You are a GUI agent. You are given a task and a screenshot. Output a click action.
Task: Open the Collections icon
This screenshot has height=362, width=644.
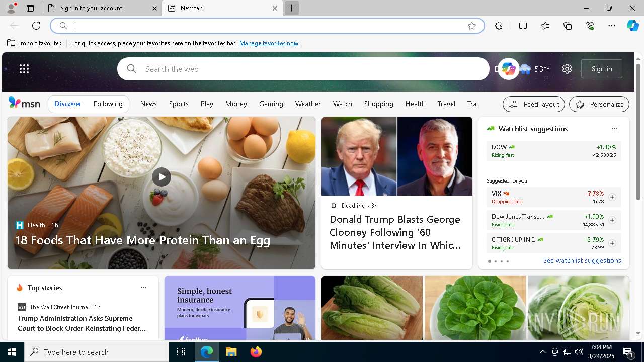click(x=568, y=26)
